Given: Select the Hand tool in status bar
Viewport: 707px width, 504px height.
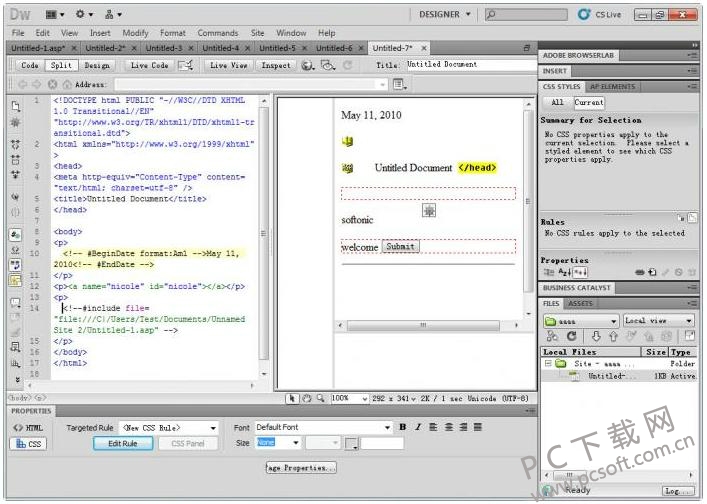Looking at the screenshot, I should (307, 398).
